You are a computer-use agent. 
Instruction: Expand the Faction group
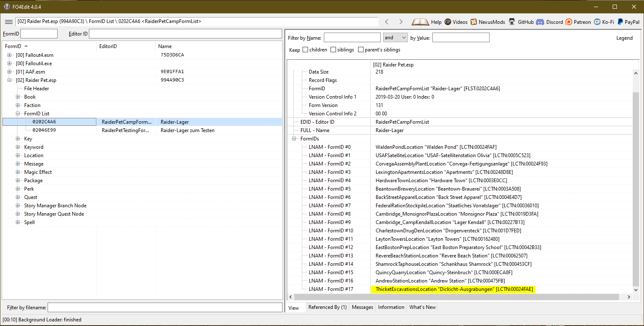coord(18,105)
